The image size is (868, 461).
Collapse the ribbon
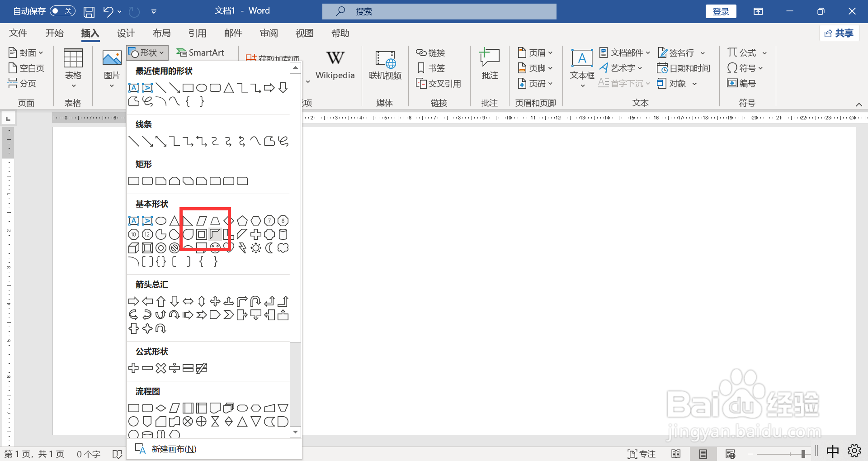[x=859, y=105]
